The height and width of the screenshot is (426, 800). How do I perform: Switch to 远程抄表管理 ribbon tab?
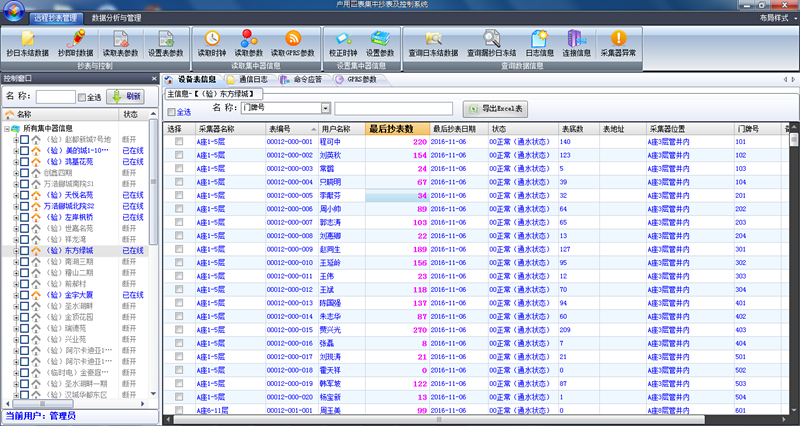coord(56,18)
